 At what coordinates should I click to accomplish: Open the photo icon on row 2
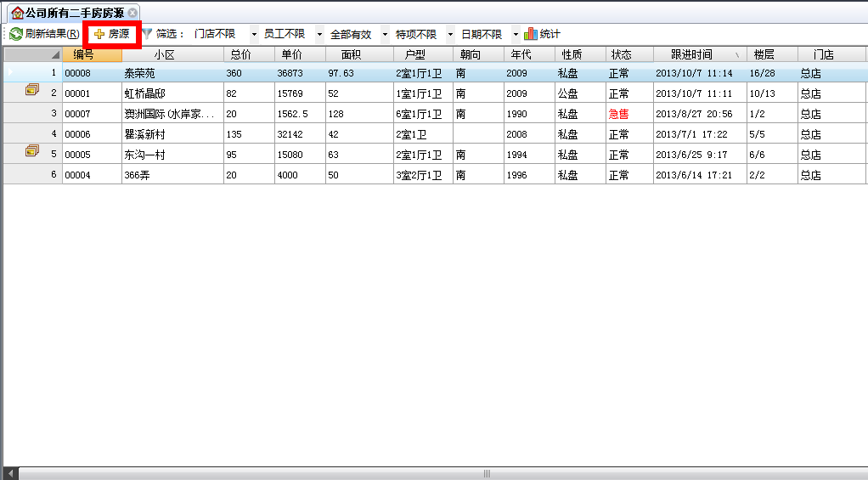point(32,90)
